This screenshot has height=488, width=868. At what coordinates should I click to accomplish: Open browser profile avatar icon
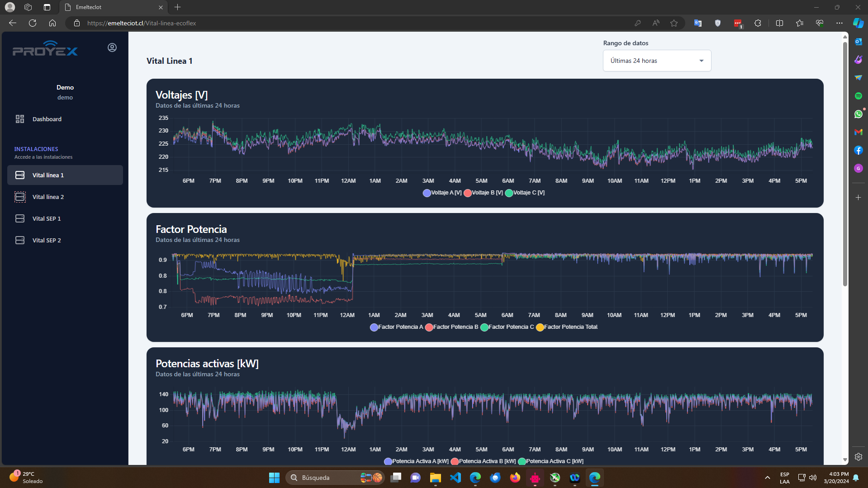[x=10, y=7]
